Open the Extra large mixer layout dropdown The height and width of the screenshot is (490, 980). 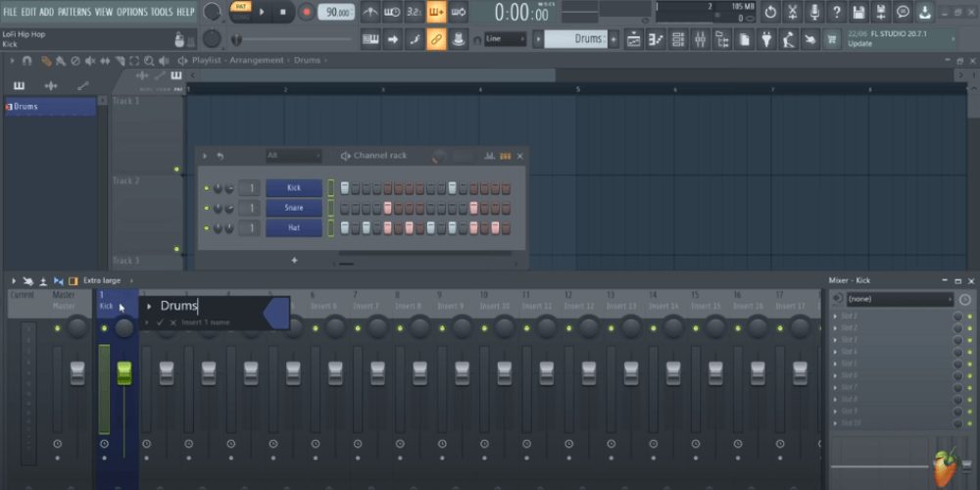106,280
